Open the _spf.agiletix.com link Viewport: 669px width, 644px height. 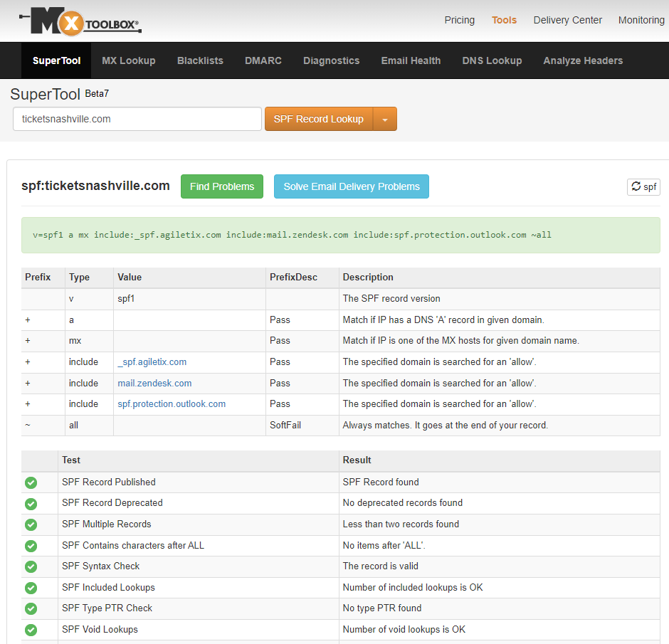pyautogui.click(x=152, y=362)
